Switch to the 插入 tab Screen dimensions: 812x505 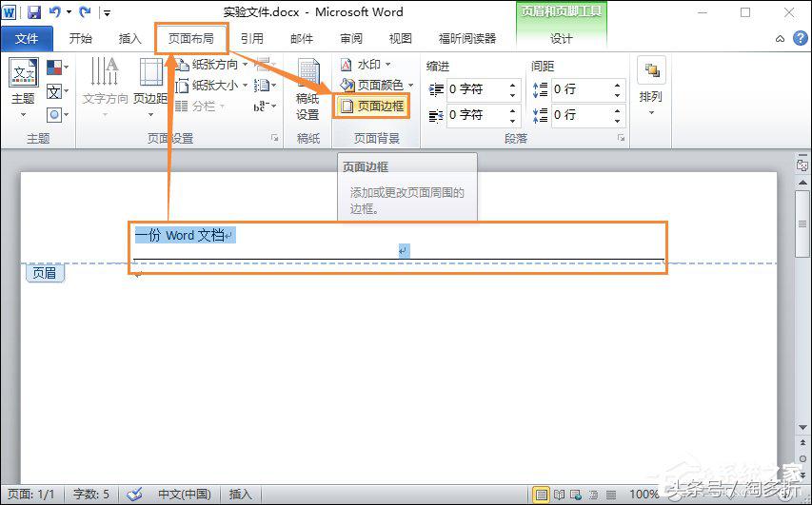(130, 39)
